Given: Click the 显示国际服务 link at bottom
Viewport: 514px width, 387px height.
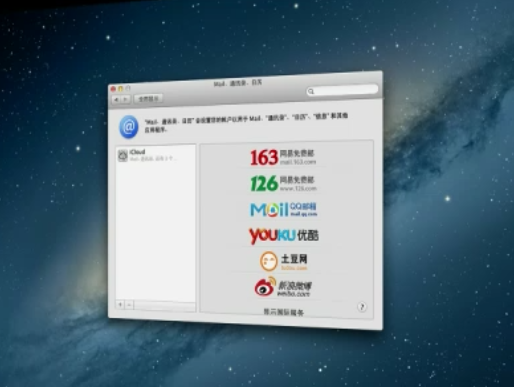Looking at the screenshot, I should pyautogui.click(x=284, y=312).
